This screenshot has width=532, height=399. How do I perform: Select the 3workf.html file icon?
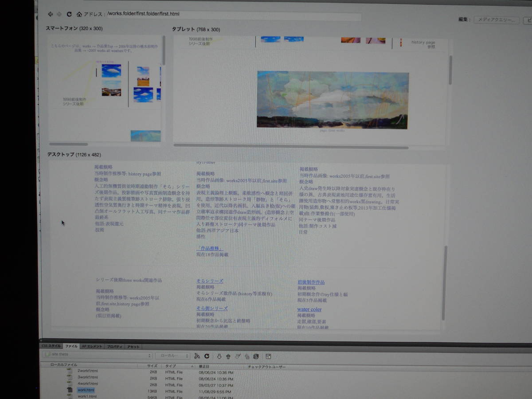tap(69, 377)
